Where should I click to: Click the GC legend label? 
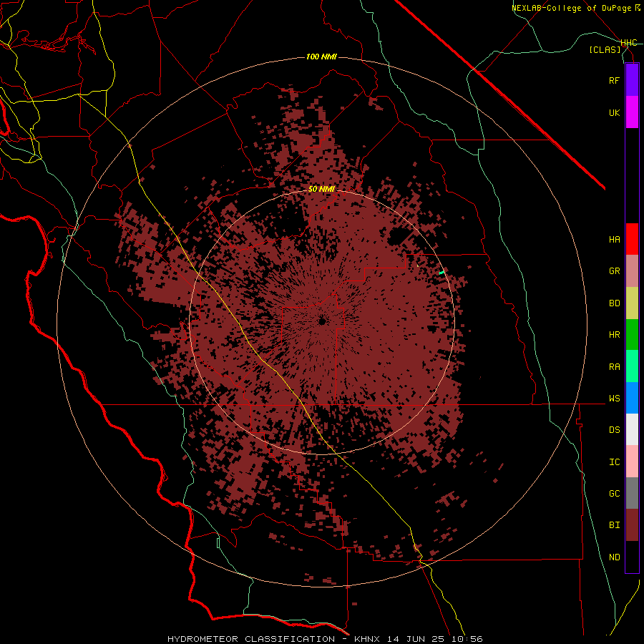point(614,494)
